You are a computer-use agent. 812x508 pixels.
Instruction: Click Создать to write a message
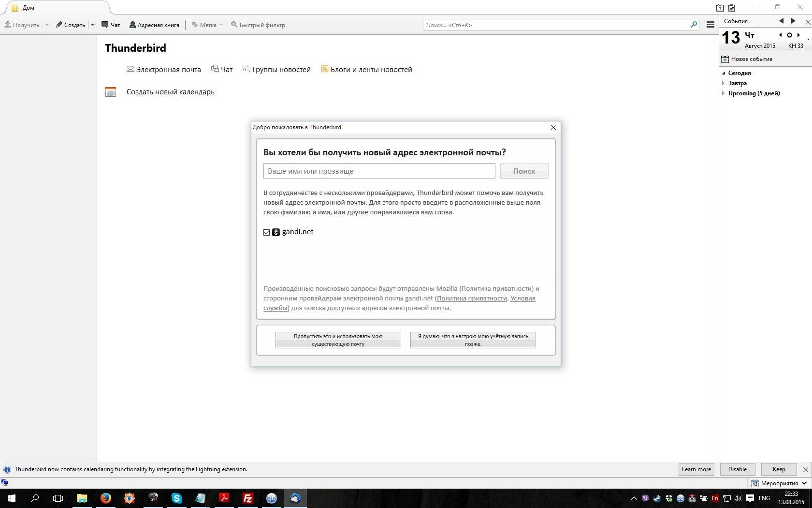[71, 25]
